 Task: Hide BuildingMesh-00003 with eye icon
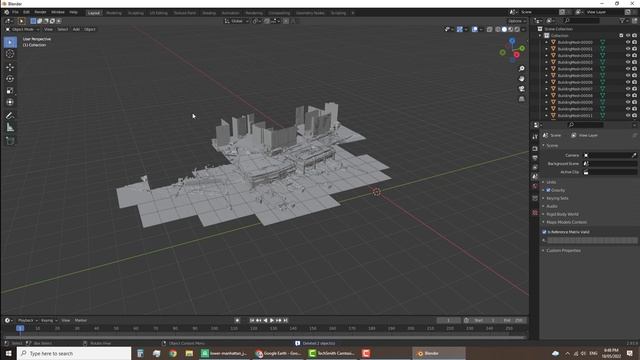click(628, 62)
